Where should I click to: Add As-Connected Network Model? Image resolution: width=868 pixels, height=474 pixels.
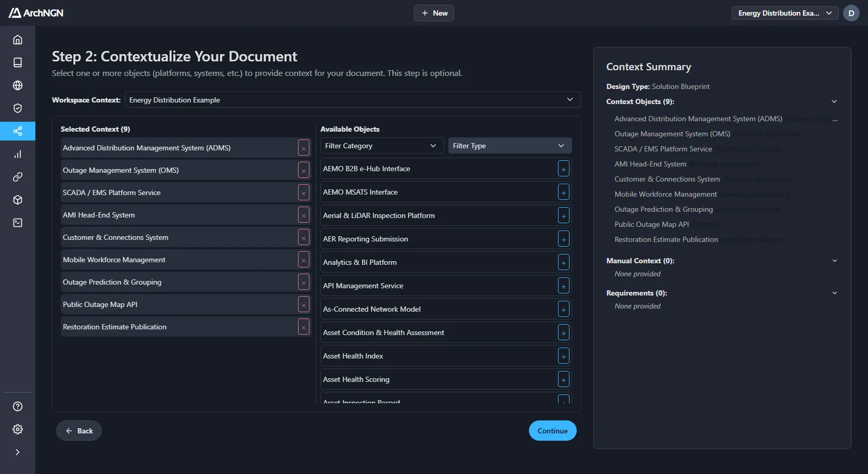click(563, 309)
